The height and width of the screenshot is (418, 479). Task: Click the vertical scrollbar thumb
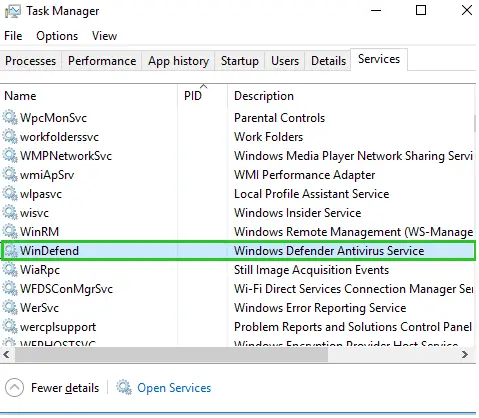(475, 124)
